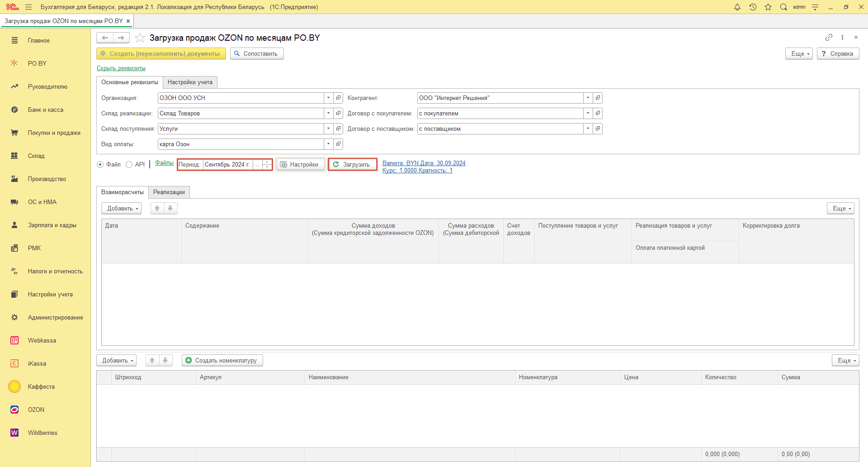Copy link to this form icon

point(829,38)
